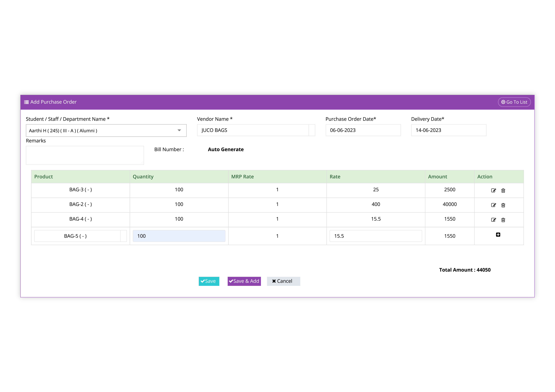Click the list icon beside Add Purchase Order
This screenshot has width=555, height=392.
[26, 102]
